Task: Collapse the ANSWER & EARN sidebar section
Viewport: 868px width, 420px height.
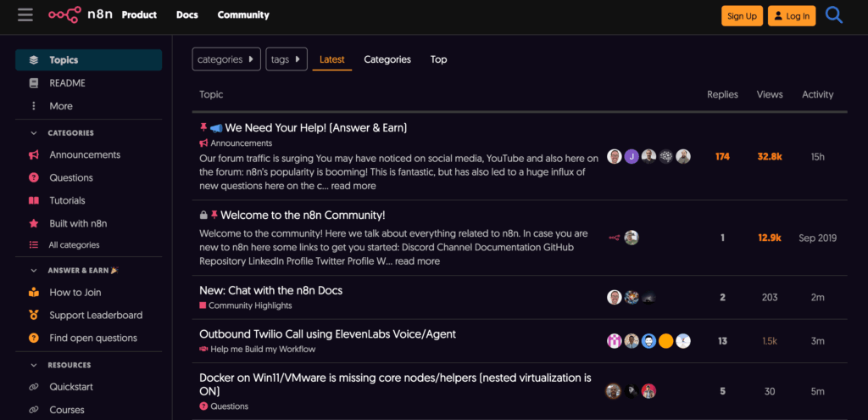Action: [34, 271]
